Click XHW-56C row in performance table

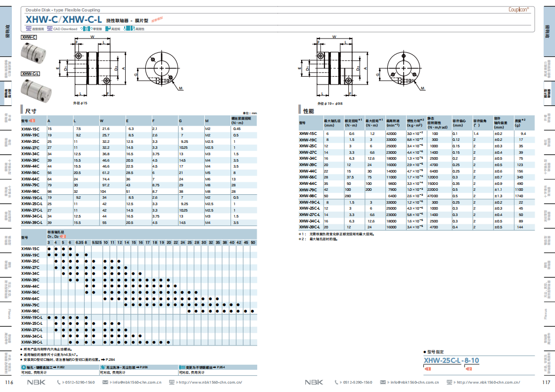point(416,177)
